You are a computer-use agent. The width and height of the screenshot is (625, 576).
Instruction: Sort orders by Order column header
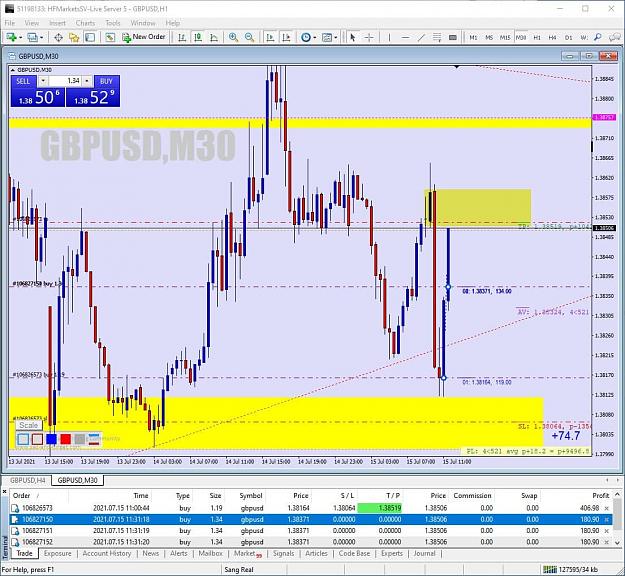22,495
